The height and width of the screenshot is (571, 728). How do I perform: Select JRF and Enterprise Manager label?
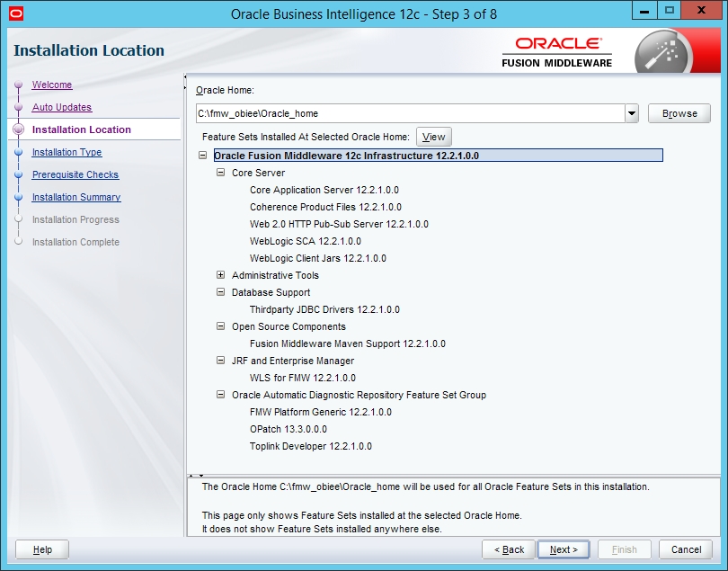coord(293,361)
